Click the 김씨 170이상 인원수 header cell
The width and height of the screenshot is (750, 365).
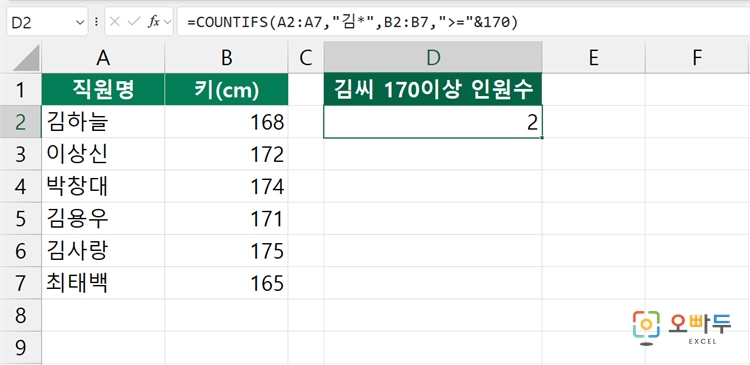click(x=433, y=89)
